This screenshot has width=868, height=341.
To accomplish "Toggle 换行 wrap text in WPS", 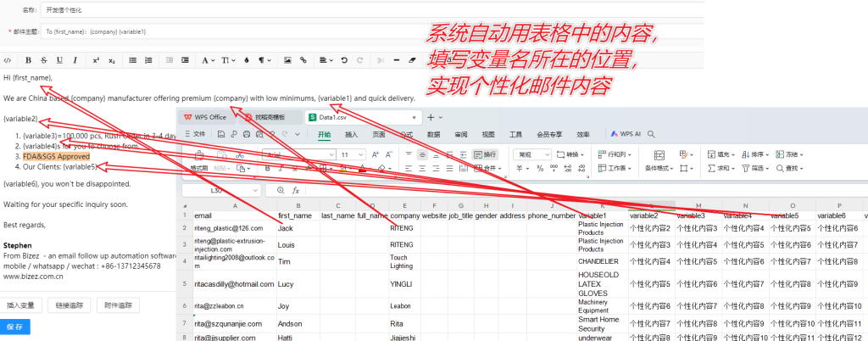I will [x=485, y=155].
